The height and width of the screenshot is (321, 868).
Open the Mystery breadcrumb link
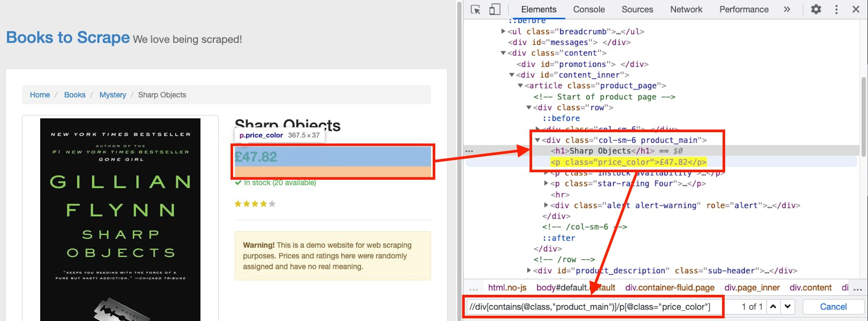click(113, 95)
